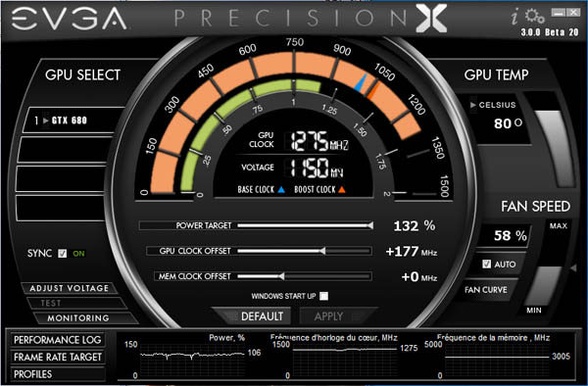Close the Precision X window

pos(573,13)
